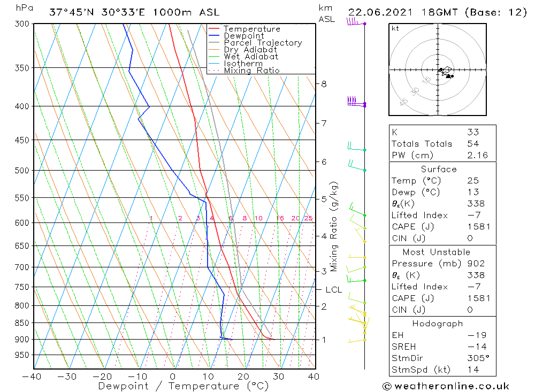The image size is (535, 392).
Task: Click the kt unit label in hodograph
Action: pyautogui.click(x=395, y=28)
